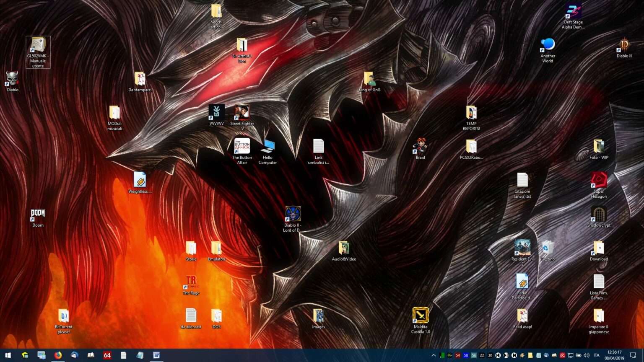
Task: Launch Diablo III
Action: (x=624, y=45)
